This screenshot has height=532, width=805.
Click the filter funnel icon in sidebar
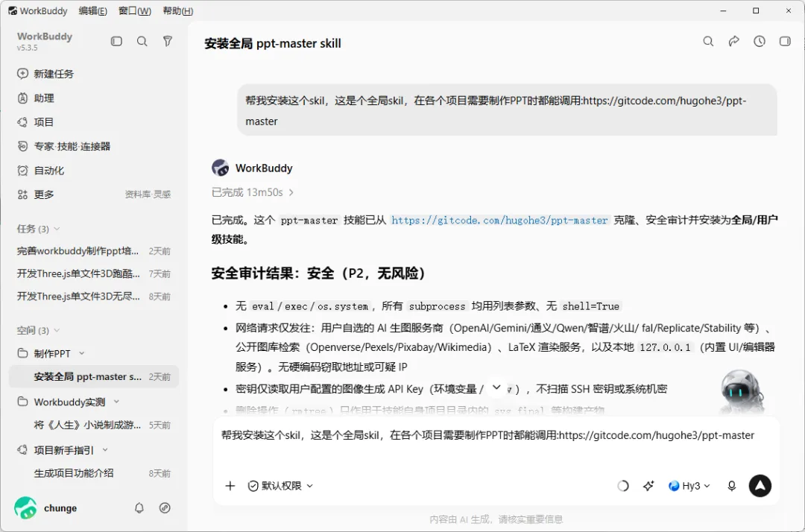click(x=168, y=41)
